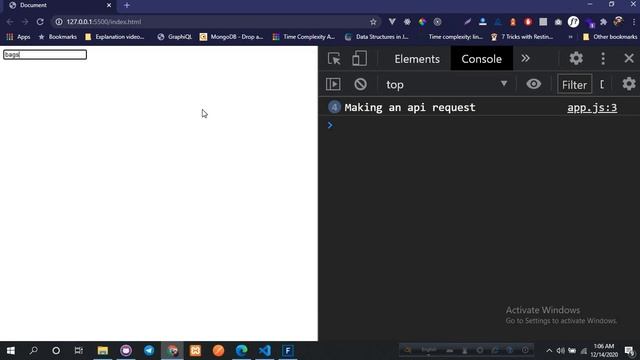This screenshot has height=360, width=640.
Task: Focus the console Filter field
Action: (574, 84)
